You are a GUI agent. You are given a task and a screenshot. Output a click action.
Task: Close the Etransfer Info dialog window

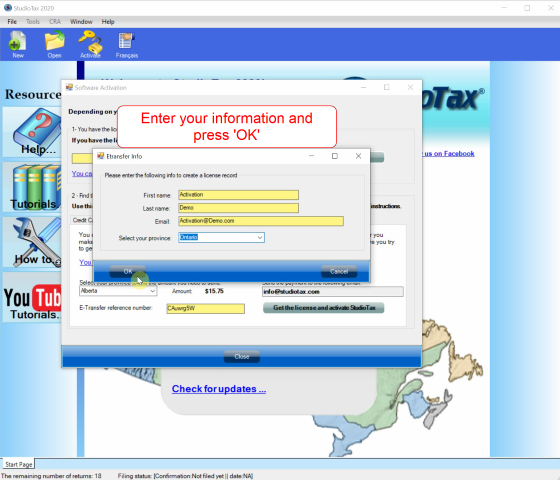point(358,156)
